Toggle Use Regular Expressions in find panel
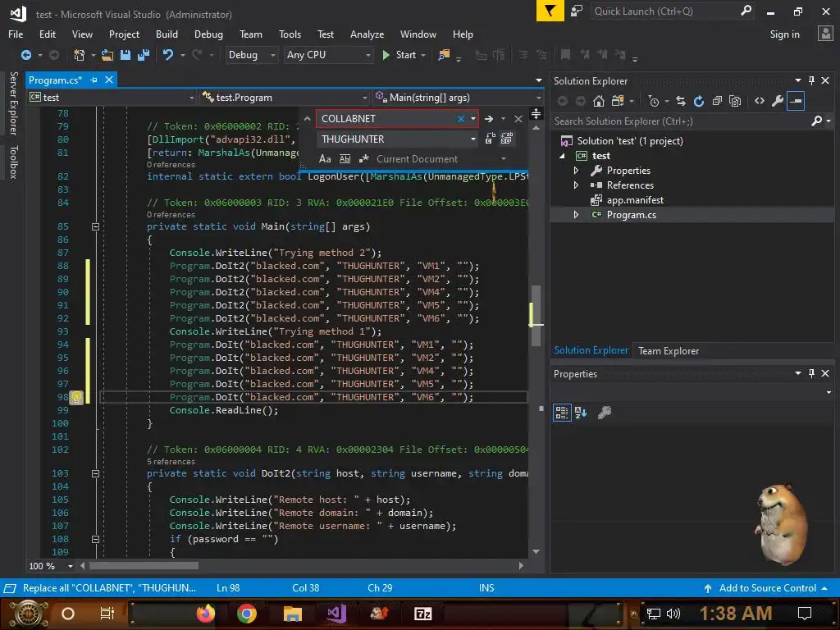The image size is (840, 630). tap(363, 158)
